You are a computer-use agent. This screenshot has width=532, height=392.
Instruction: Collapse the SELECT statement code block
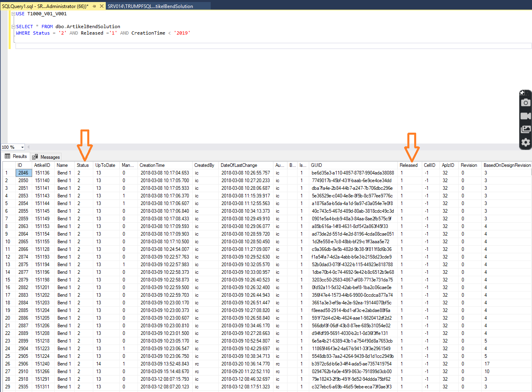[13, 27]
